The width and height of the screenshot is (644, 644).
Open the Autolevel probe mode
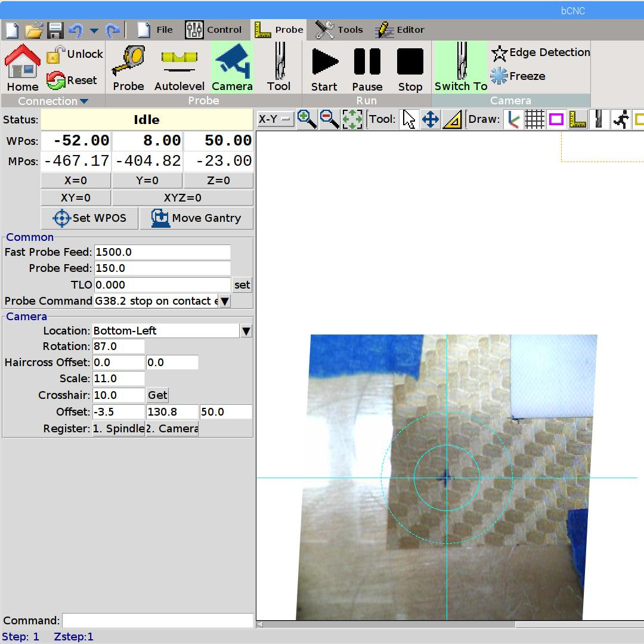(x=179, y=68)
